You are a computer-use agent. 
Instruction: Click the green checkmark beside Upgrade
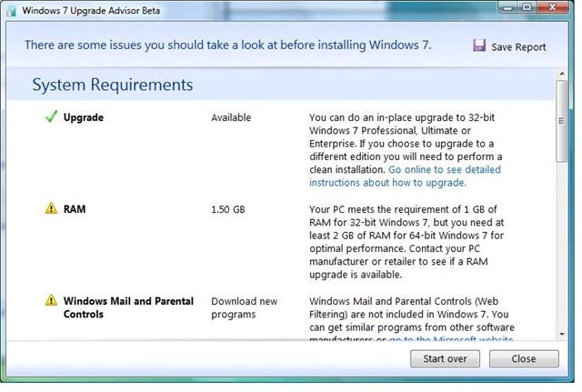pyautogui.click(x=50, y=117)
